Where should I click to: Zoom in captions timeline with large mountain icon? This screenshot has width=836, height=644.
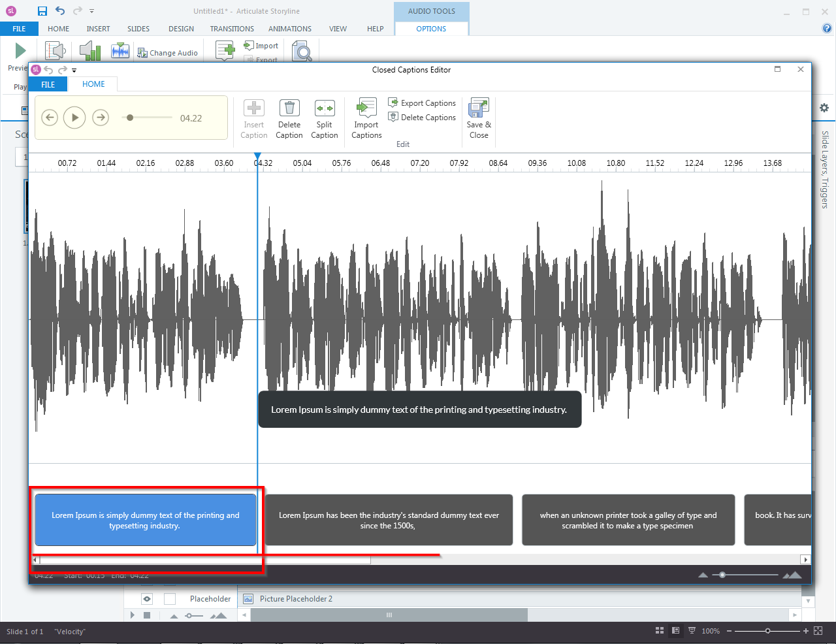click(x=792, y=575)
